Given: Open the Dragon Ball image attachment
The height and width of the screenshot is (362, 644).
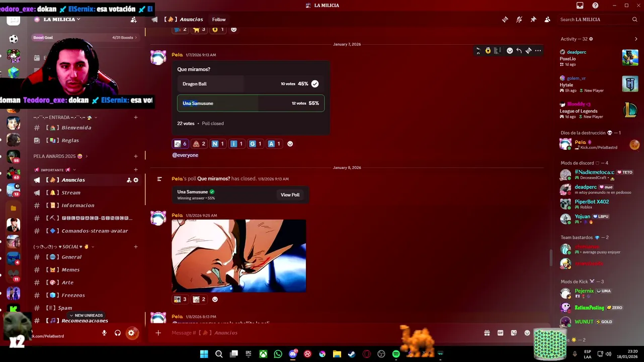Looking at the screenshot, I should pyautogui.click(x=239, y=255).
